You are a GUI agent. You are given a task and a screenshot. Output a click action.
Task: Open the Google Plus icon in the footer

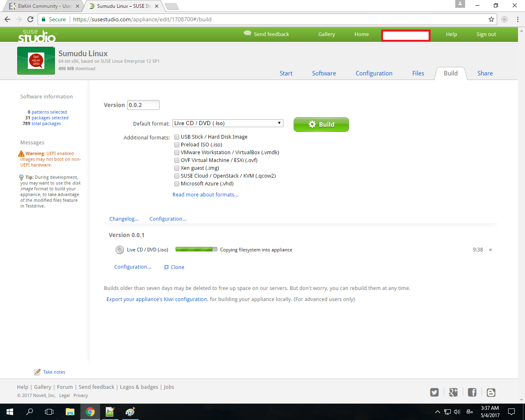[x=453, y=393]
